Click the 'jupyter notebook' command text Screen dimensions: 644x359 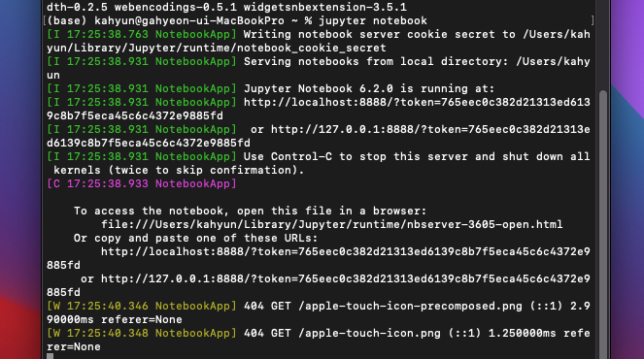(x=373, y=20)
